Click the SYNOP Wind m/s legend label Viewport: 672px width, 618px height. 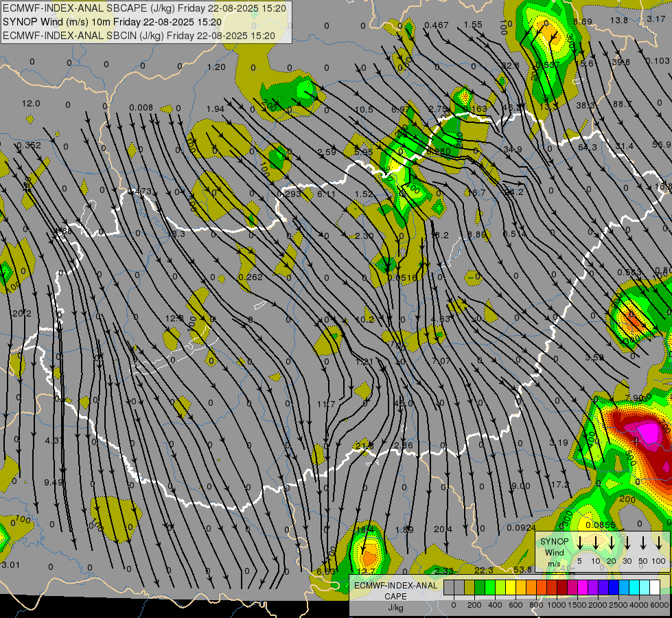[x=554, y=552]
